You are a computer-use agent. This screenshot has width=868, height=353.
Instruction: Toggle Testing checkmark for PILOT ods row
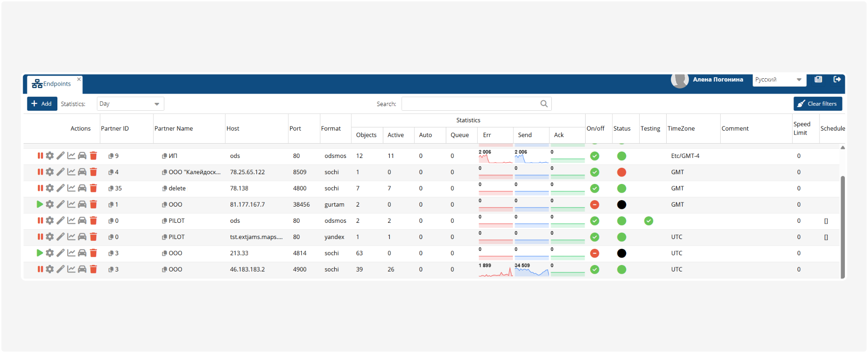[x=649, y=221]
